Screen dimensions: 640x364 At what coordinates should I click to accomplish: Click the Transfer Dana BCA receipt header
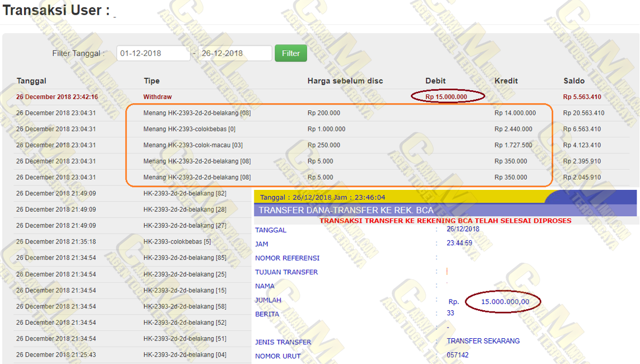click(x=345, y=211)
